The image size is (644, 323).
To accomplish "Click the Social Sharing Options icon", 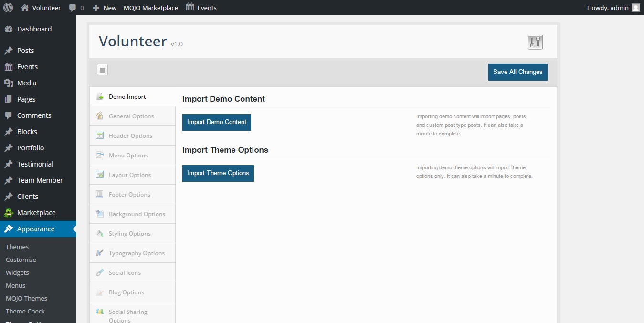I will [100, 312].
